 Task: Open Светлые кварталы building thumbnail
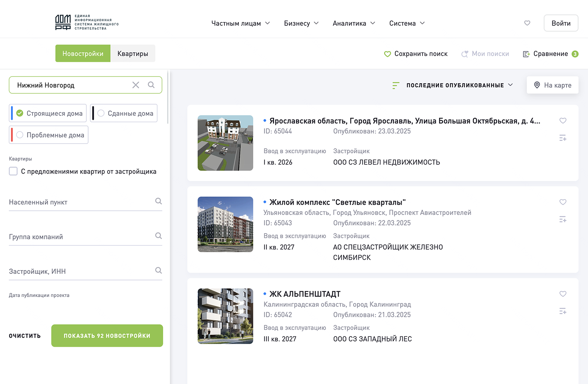click(225, 224)
